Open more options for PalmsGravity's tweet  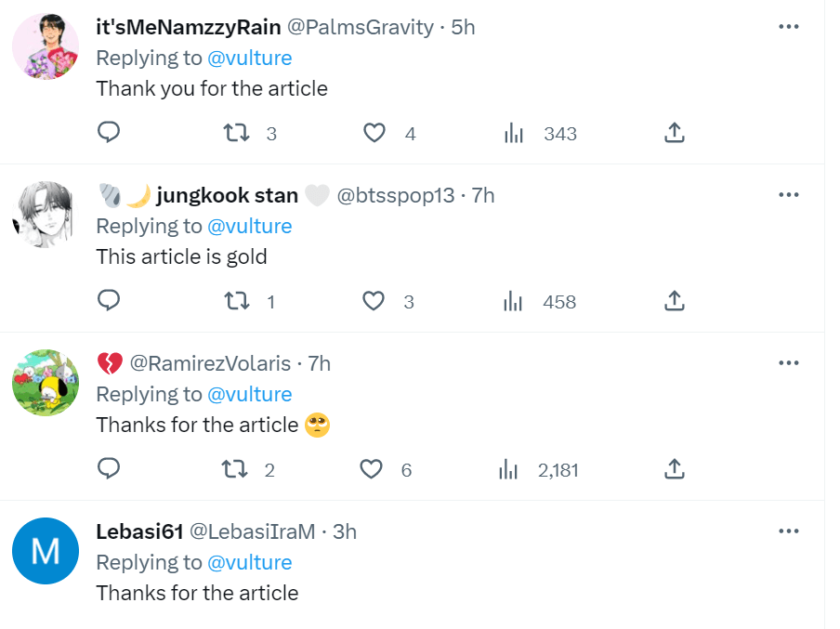coord(788,27)
